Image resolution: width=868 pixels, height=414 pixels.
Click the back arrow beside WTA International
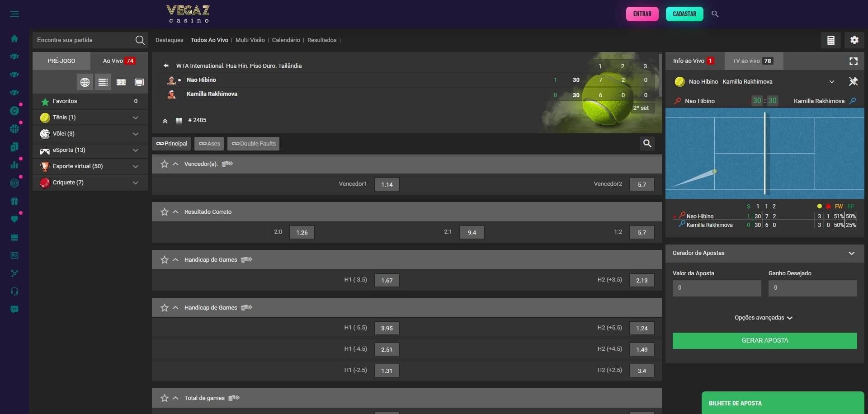point(166,66)
